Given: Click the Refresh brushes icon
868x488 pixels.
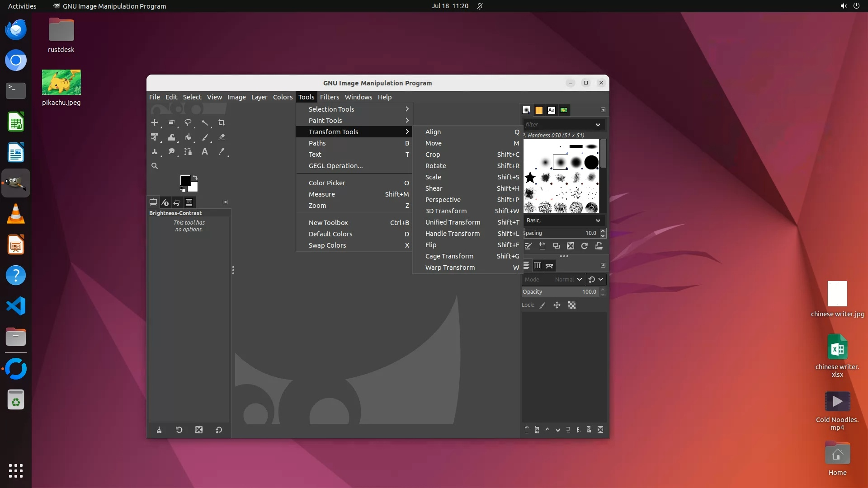Looking at the screenshot, I should pyautogui.click(x=585, y=246).
